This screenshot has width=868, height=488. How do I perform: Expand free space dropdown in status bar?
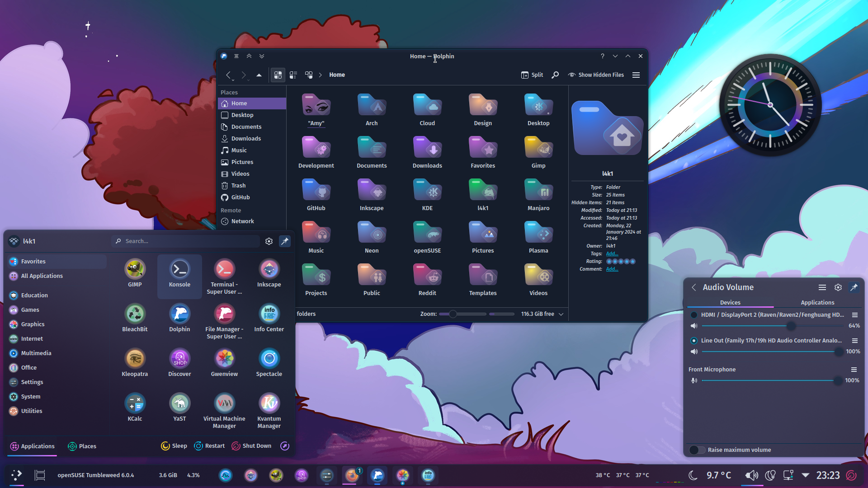point(561,314)
